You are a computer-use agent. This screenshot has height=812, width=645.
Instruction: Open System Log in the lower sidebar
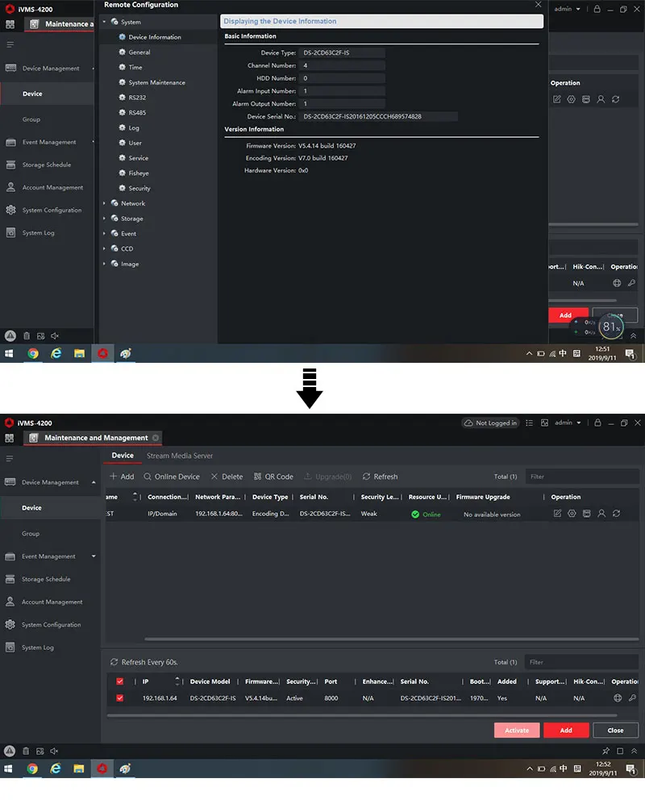click(37, 648)
